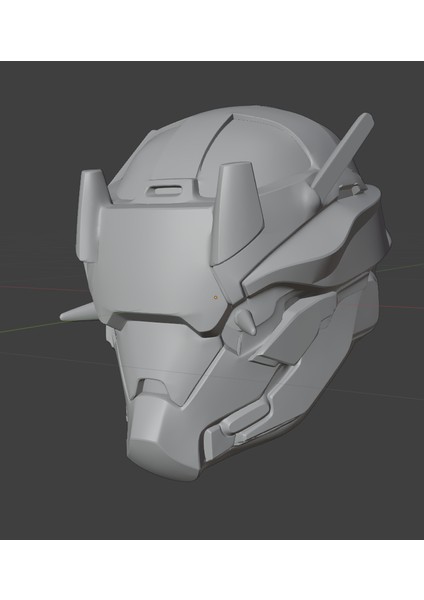Select the hex bolt near antenna base

350,189
